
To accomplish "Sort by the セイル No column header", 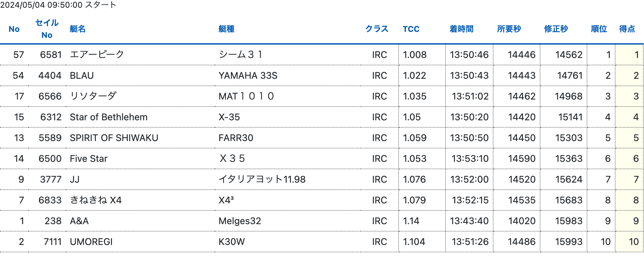I will coord(47,29).
